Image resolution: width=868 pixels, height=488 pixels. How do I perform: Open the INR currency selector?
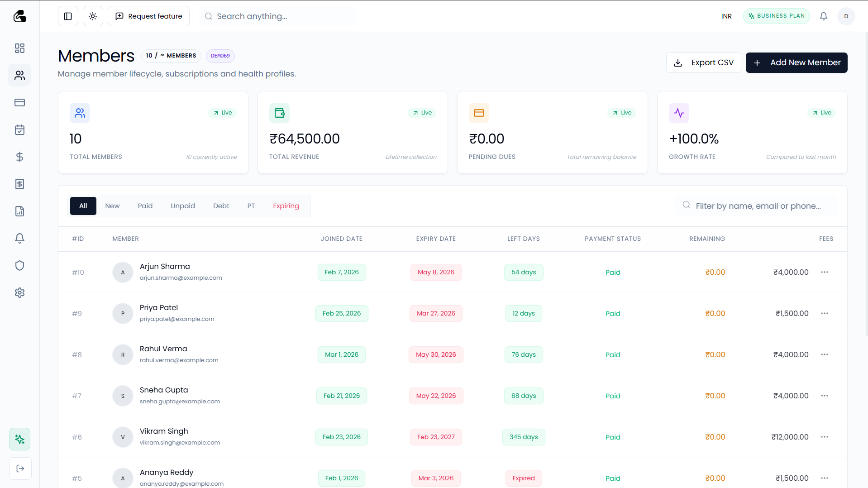pos(726,16)
